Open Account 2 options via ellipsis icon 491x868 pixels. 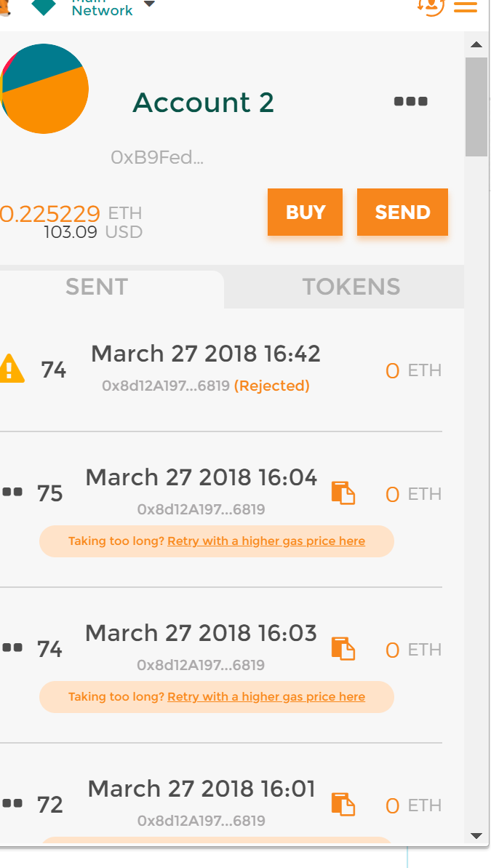(410, 101)
